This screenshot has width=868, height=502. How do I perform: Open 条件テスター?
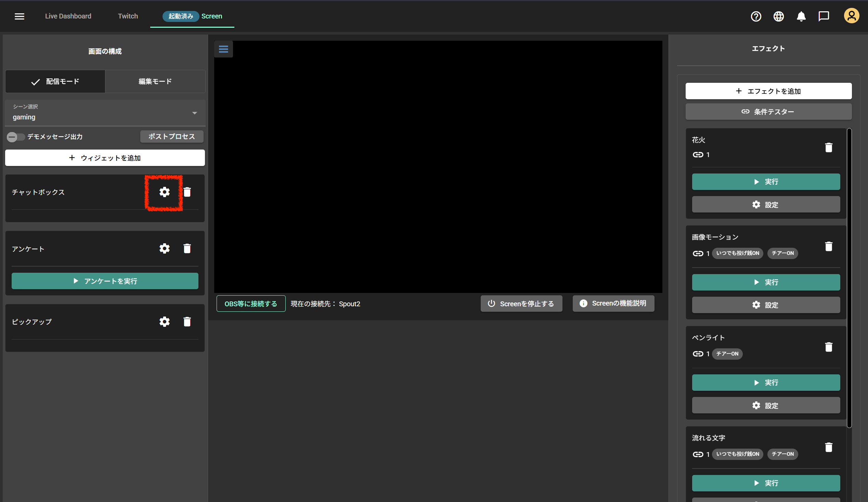click(x=768, y=112)
